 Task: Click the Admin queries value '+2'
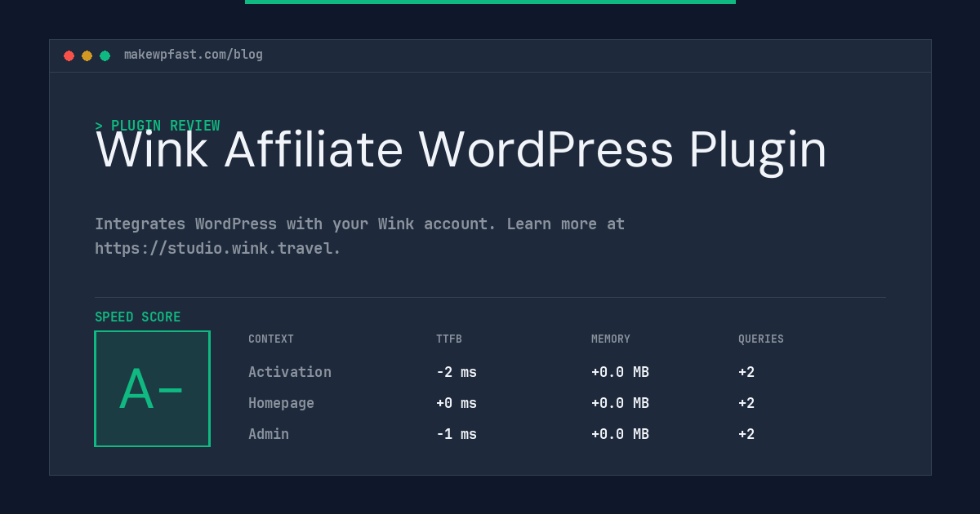[746, 434]
